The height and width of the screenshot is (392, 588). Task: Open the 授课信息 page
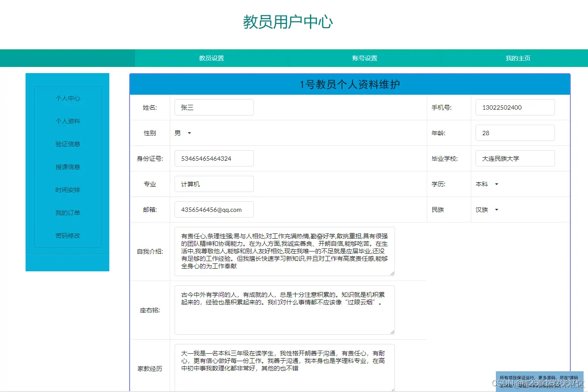(x=67, y=167)
